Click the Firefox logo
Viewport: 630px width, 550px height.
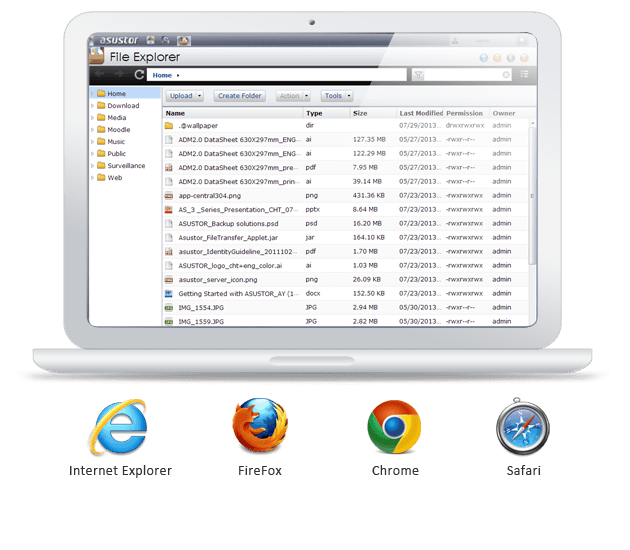pyautogui.click(x=260, y=425)
